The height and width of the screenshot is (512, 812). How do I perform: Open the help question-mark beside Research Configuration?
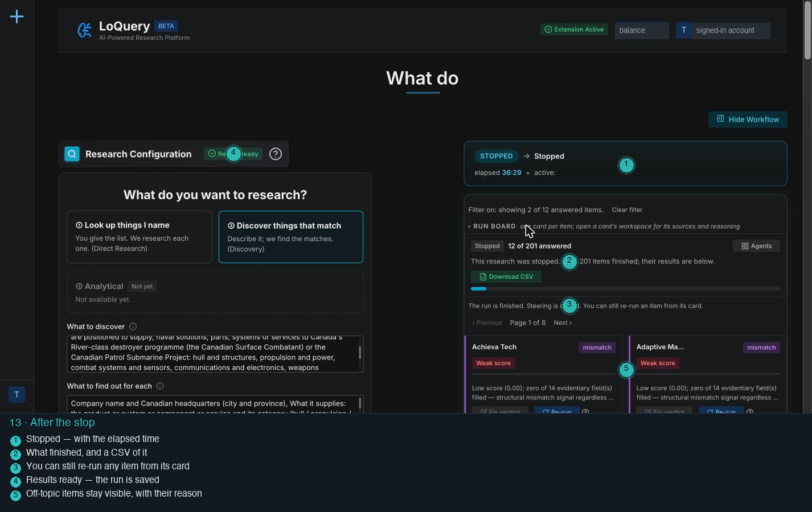tap(276, 154)
